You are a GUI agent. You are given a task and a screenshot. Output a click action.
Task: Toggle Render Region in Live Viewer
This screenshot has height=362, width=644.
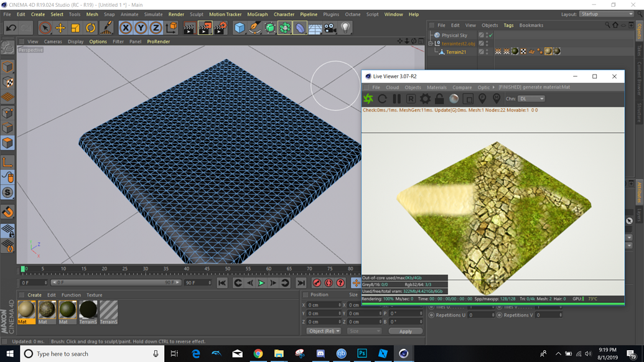coord(468,98)
